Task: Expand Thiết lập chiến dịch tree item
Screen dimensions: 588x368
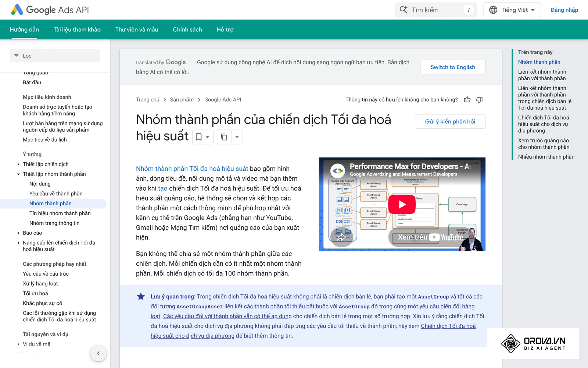Action: pyautogui.click(x=18, y=164)
